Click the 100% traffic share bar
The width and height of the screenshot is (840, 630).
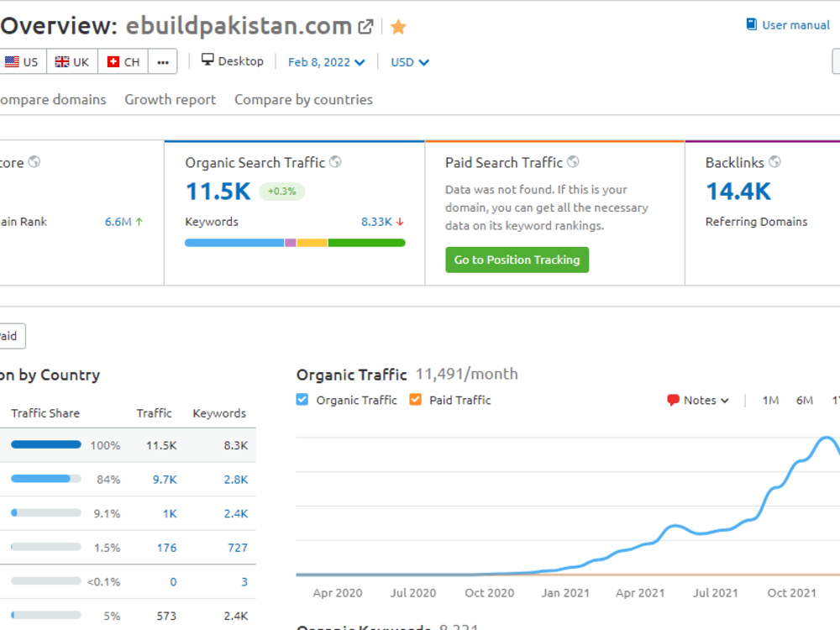coord(46,444)
